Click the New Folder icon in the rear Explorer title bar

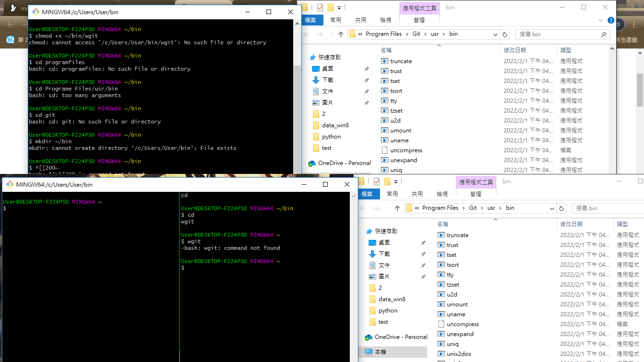[x=330, y=7]
